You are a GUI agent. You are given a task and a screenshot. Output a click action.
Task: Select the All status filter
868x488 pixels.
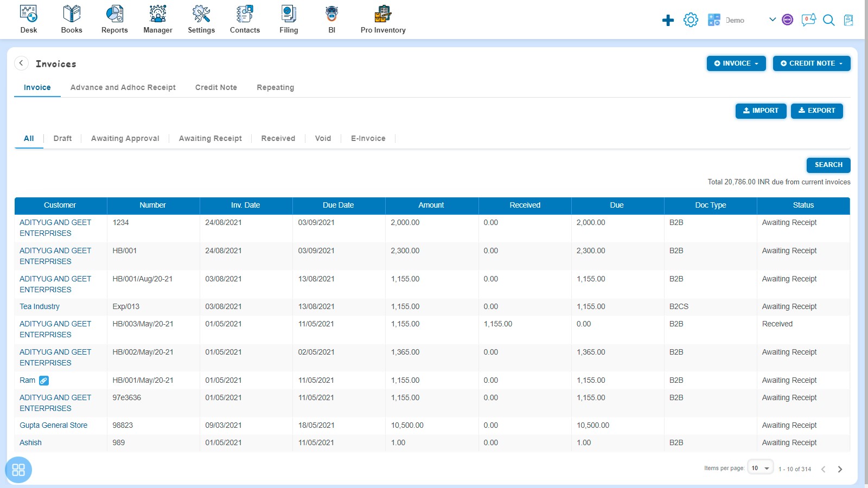coord(29,138)
